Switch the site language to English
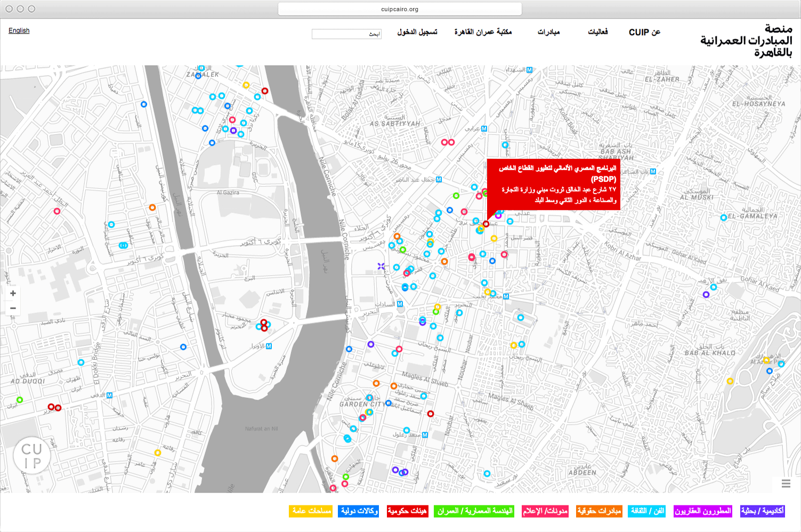The height and width of the screenshot is (532, 801). [19, 30]
